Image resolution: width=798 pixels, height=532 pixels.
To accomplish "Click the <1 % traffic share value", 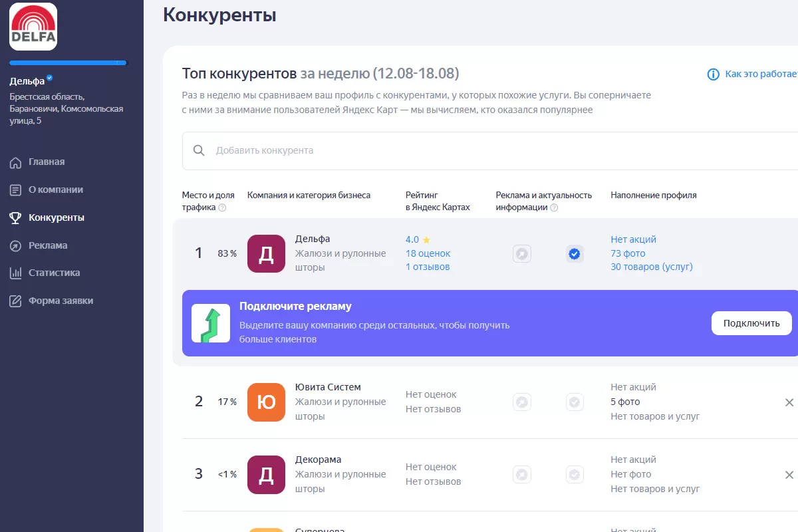I will click(227, 474).
